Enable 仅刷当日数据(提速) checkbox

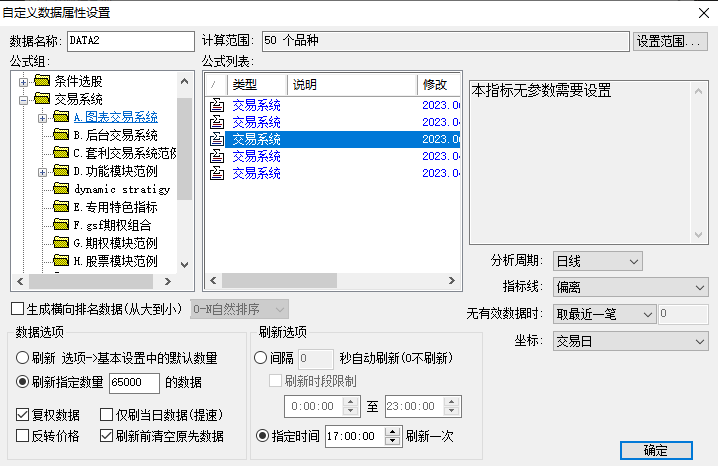106,415
